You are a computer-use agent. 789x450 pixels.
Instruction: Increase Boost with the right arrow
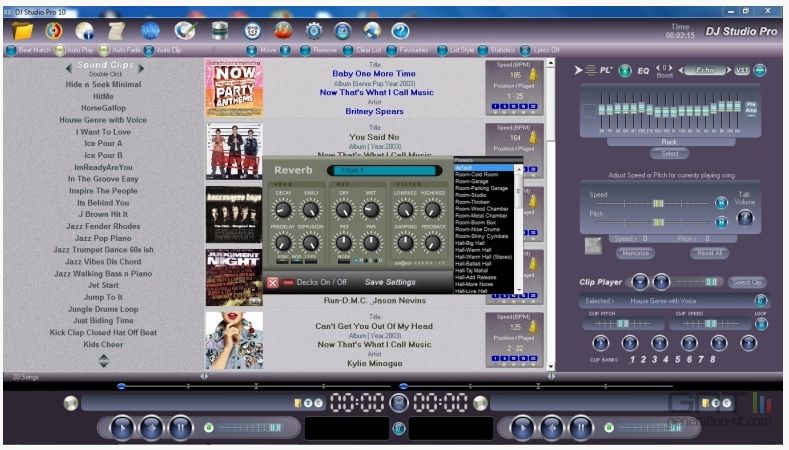click(x=670, y=67)
